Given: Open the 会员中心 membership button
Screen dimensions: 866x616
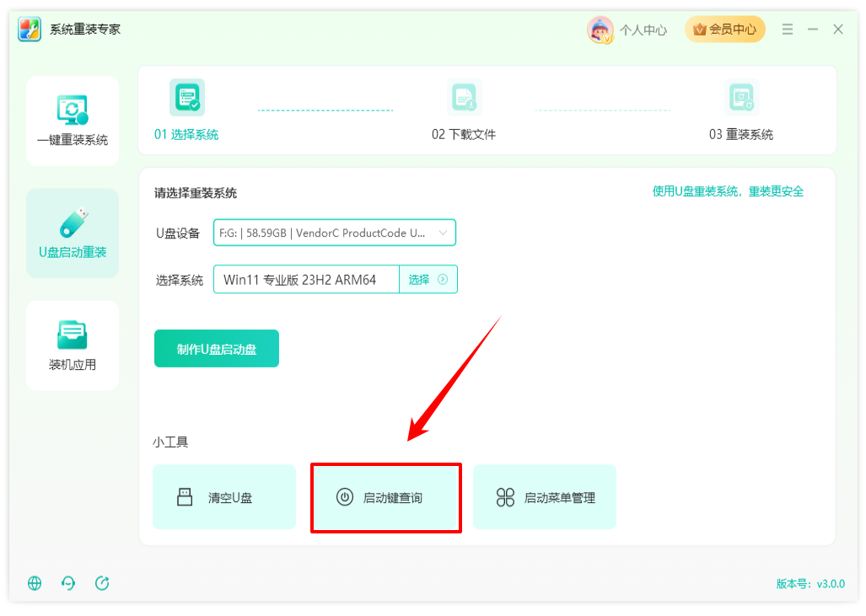Looking at the screenshot, I should (725, 29).
